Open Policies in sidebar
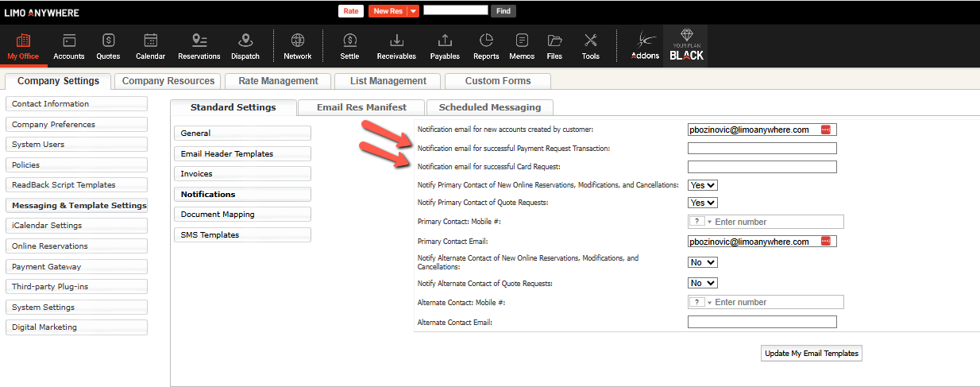Viewport: 980px width, 387px height. (76, 165)
